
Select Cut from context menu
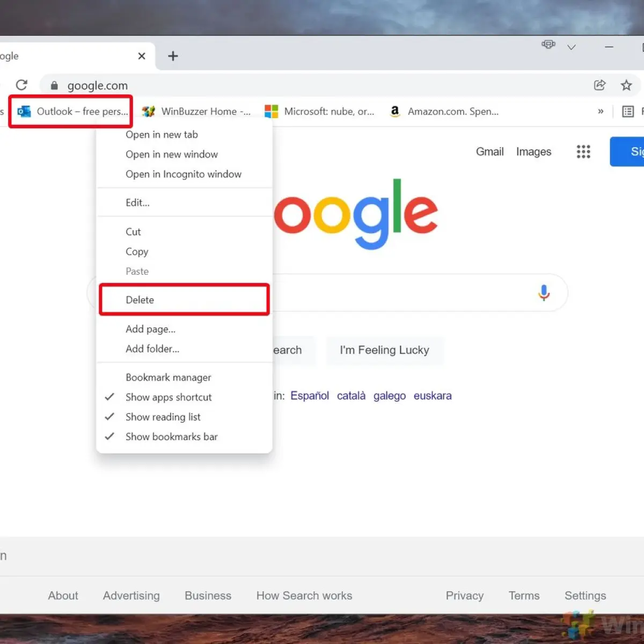point(184,232)
